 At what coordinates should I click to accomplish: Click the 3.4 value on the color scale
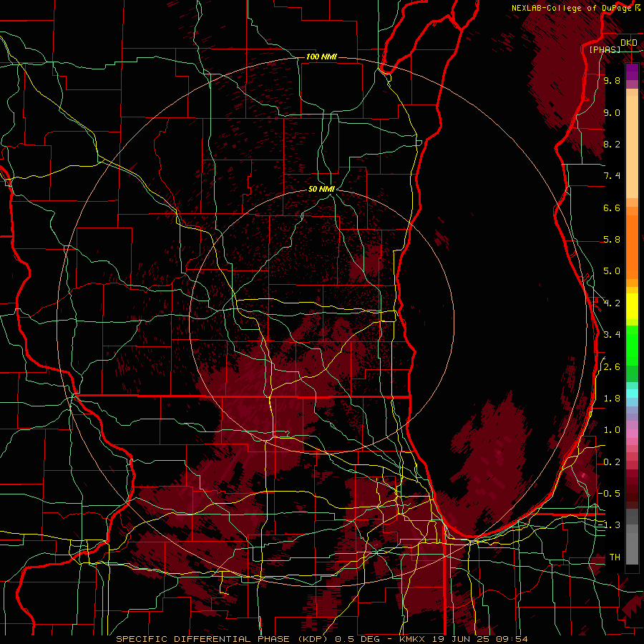point(612,335)
